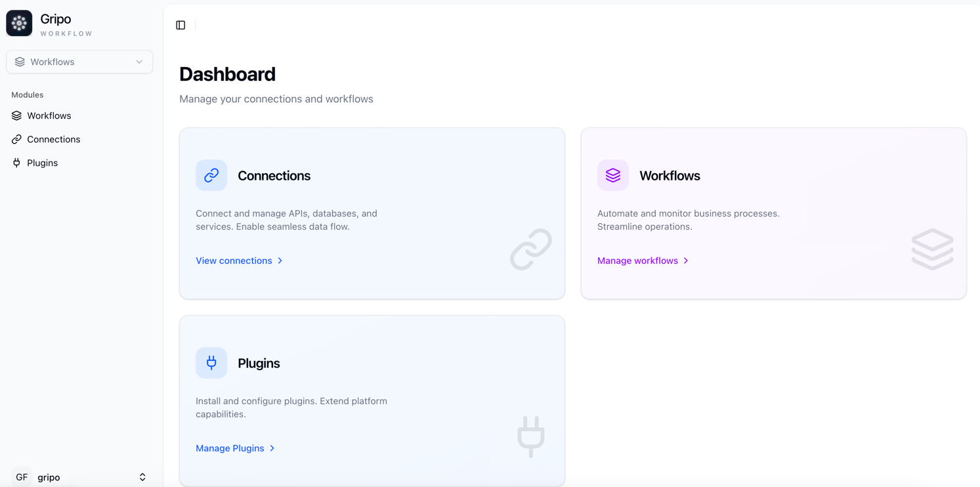
Task: Follow the View connections link
Action: pyautogui.click(x=234, y=261)
